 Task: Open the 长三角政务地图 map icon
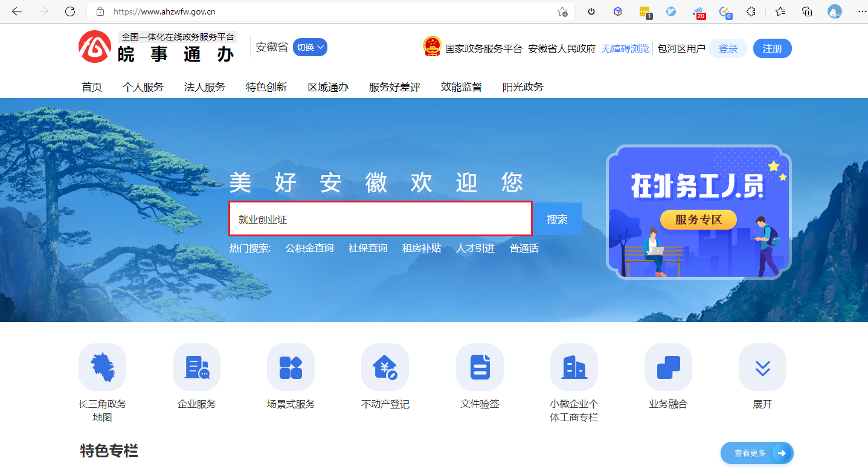[x=102, y=367]
